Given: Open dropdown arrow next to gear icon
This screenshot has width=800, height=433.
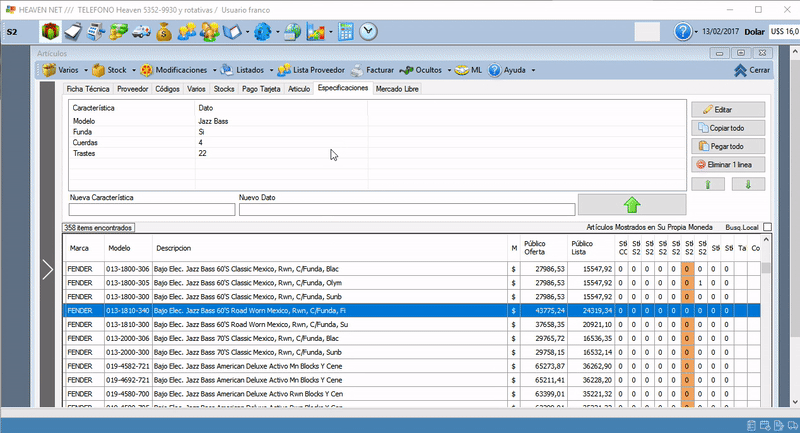Looking at the screenshot, I should (278, 32).
